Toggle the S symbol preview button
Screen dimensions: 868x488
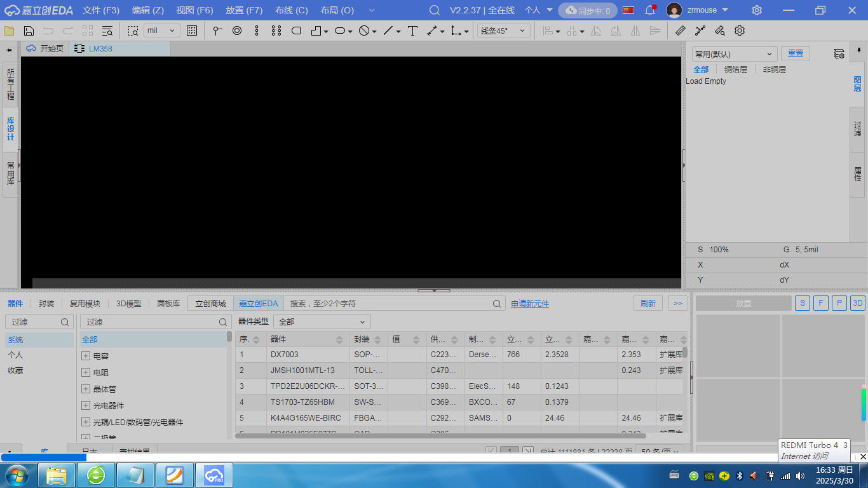click(802, 304)
